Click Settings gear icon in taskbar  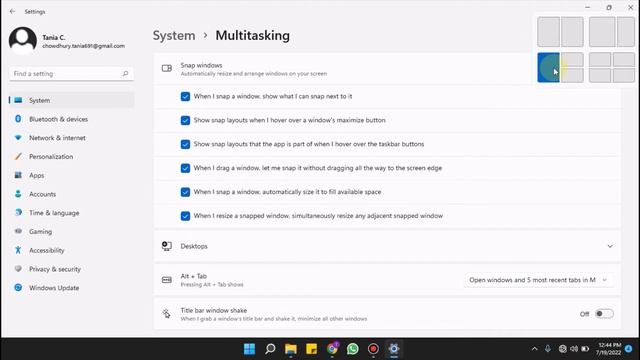(x=393, y=349)
